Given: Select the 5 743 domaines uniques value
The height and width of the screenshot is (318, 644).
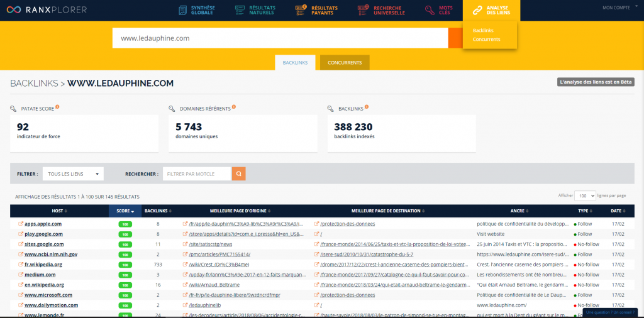Looking at the screenshot, I should [189, 127].
